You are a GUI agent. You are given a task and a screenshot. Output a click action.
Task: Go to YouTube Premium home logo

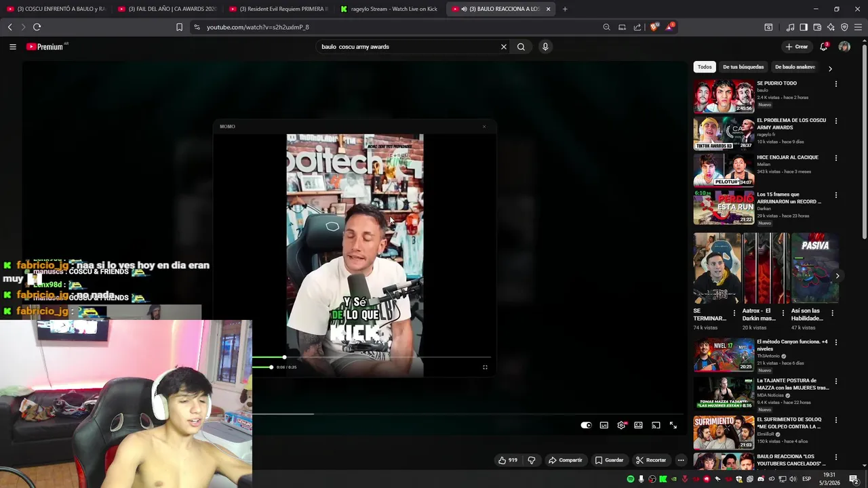click(x=46, y=47)
